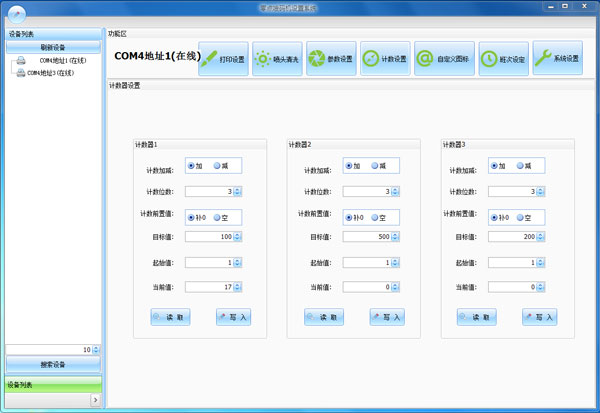Select COM4地址3(在线) device in list
This screenshot has width=600, height=413.
click(x=63, y=73)
